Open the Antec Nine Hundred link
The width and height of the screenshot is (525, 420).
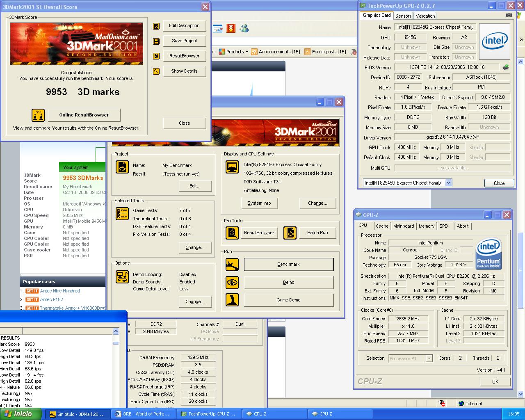pyautogui.click(x=60, y=291)
